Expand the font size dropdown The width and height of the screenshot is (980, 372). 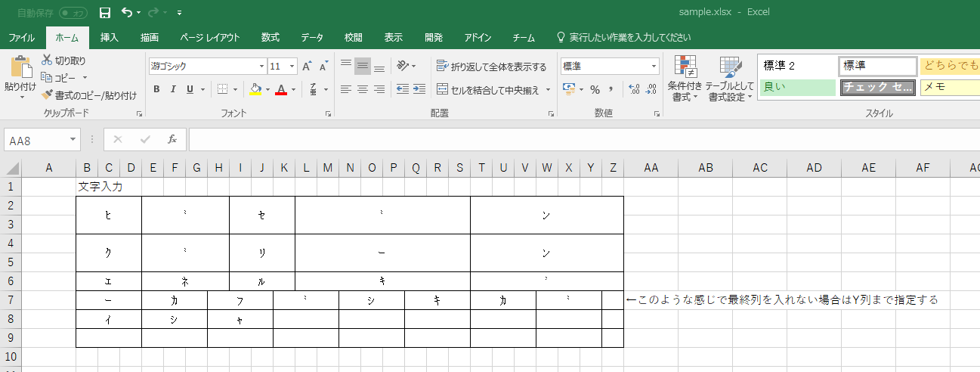(292, 67)
